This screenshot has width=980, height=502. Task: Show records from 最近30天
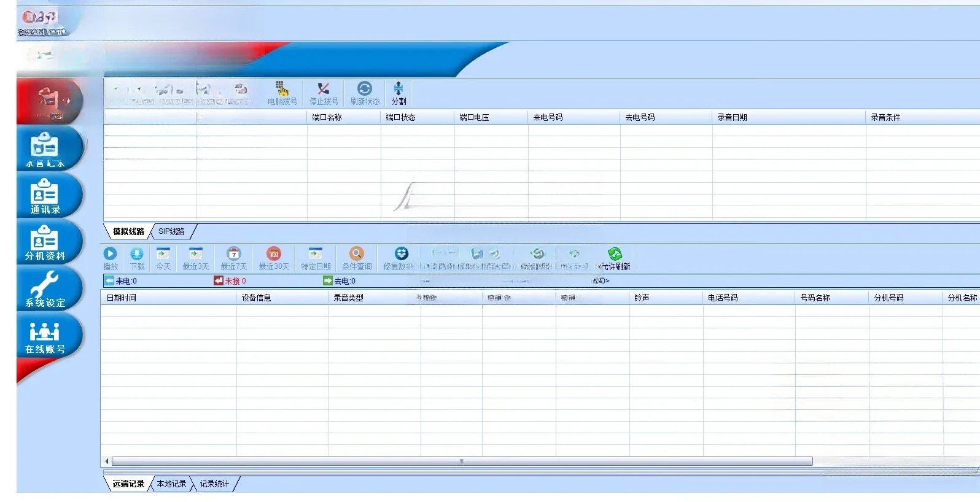click(274, 258)
